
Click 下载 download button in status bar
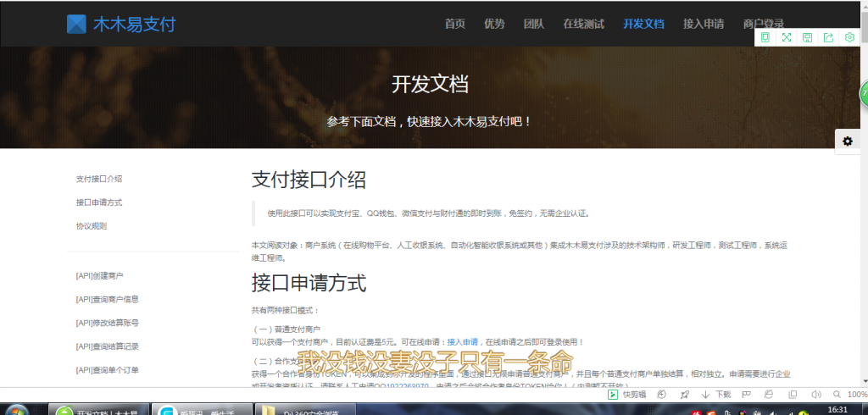click(716, 394)
